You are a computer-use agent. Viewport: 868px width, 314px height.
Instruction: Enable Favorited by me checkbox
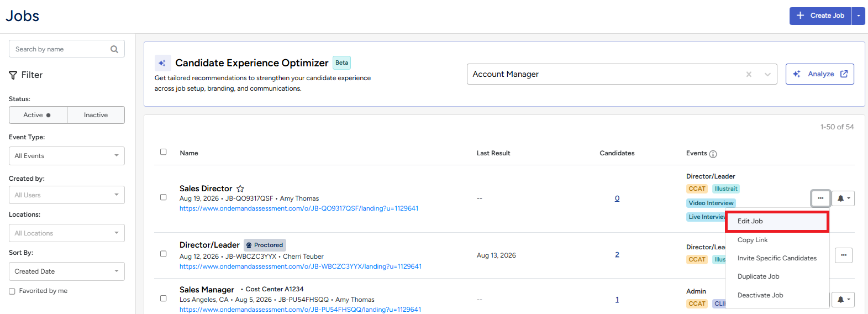tap(12, 291)
